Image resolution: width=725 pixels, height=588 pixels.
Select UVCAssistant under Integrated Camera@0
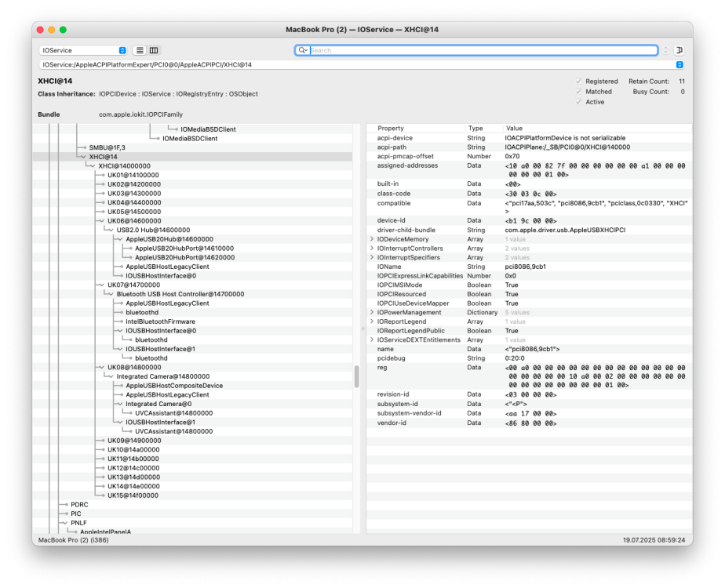(x=174, y=413)
